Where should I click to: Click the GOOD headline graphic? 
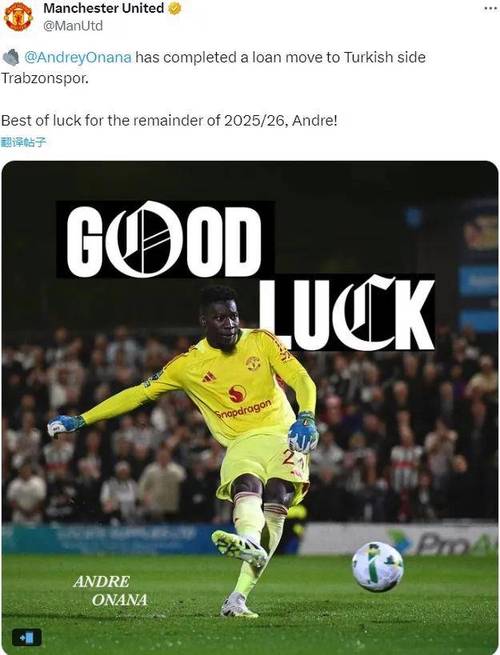pyautogui.click(x=165, y=240)
